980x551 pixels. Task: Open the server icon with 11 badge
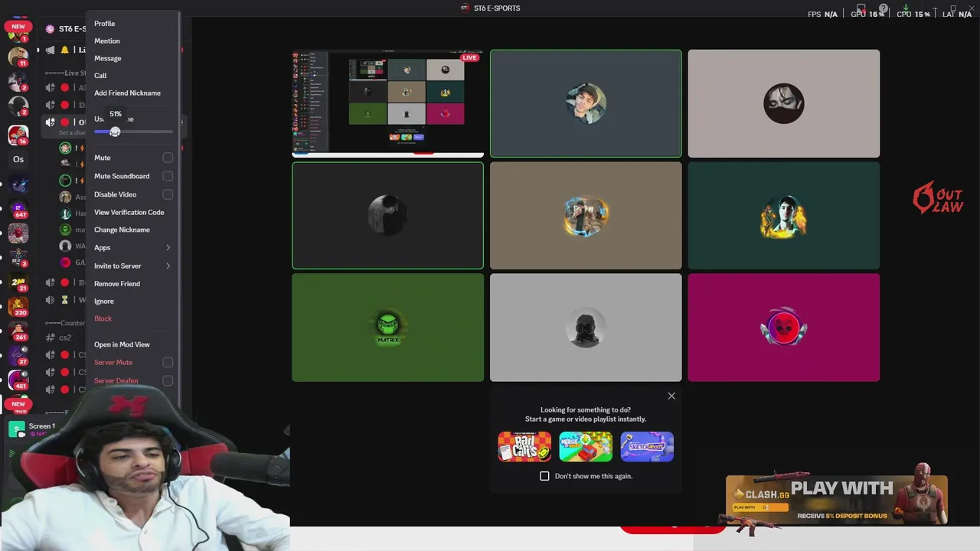(x=18, y=56)
